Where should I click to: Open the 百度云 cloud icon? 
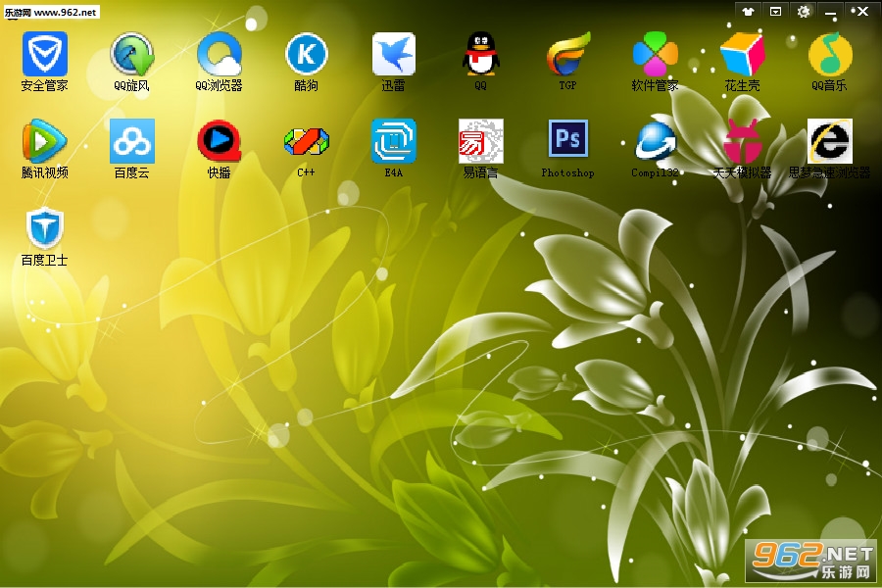pyautogui.click(x=131, y=141)
